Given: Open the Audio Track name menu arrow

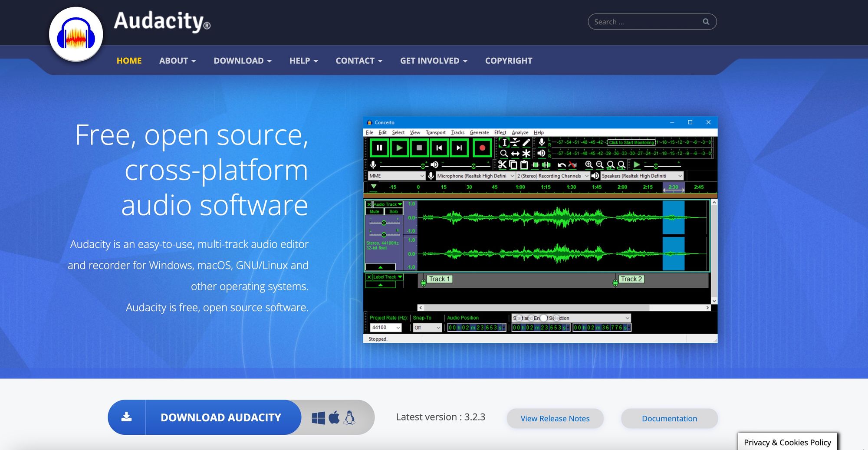Looking at the screenshot, I should tap(400, 204).
